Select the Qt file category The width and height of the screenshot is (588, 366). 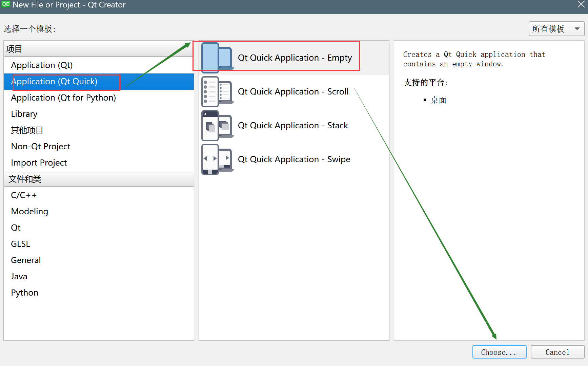99,228
